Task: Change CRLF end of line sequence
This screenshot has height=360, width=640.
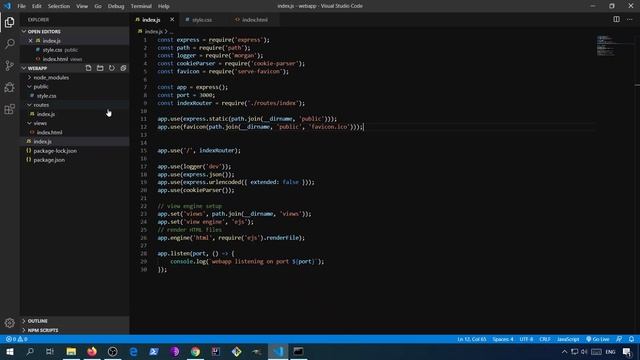Action: coord(545,339)
